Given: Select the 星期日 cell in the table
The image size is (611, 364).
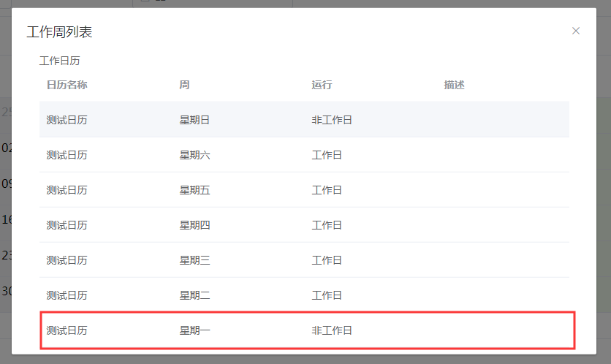Looking at the screenshot, I should pyautogui.click(x=194, y=120).
